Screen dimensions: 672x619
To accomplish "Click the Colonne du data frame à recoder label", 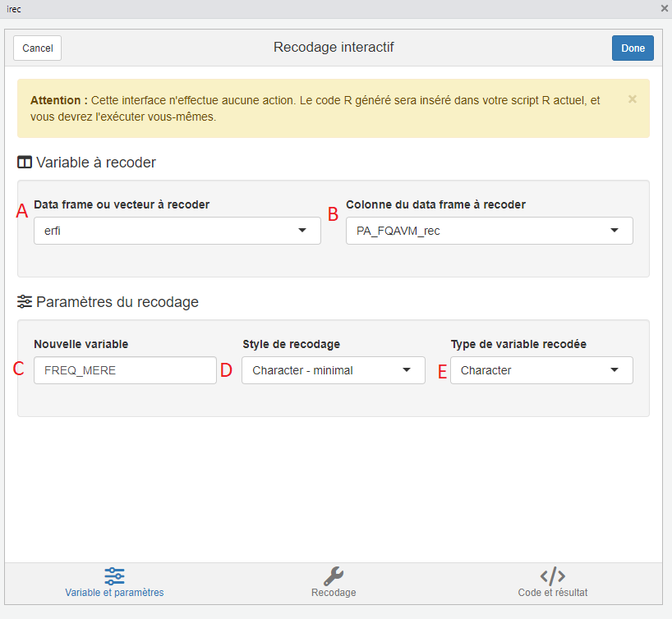I will click(x=435, y=204).
